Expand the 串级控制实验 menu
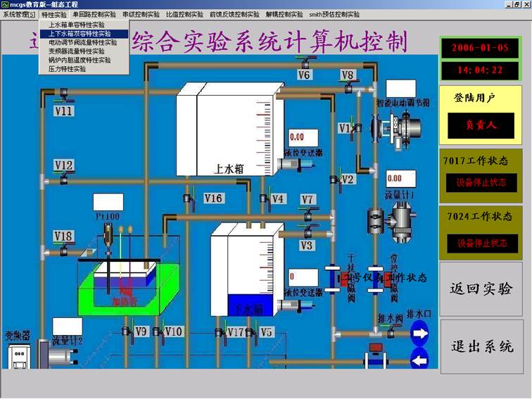 click(x=141, y=14)
